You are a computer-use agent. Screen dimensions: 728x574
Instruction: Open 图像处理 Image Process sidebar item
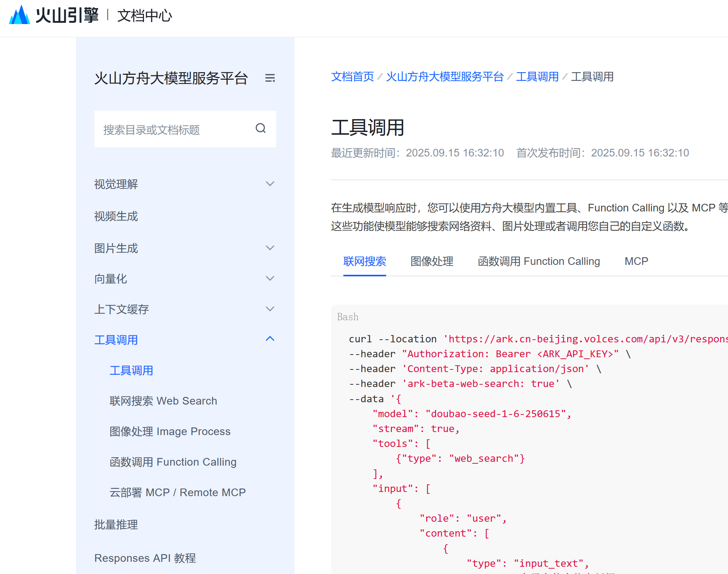click(170, 432)
